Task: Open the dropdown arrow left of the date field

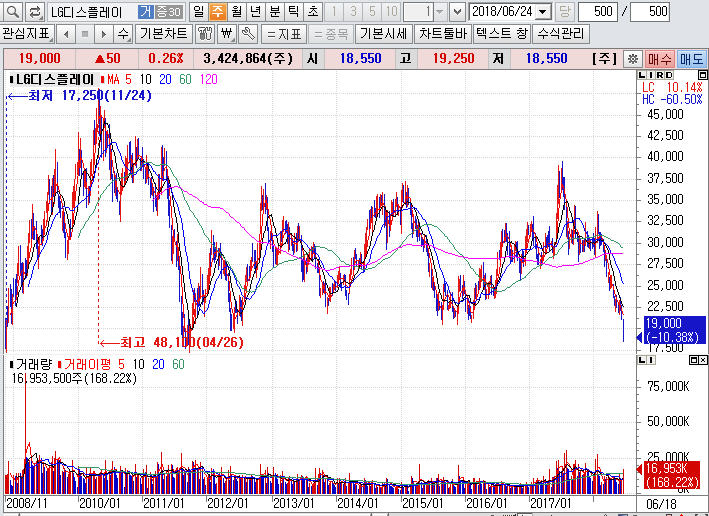Action: [457, 11]
